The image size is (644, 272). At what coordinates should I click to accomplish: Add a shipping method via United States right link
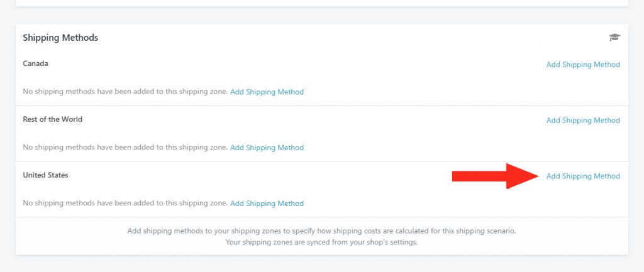click(x=583, y=176)
